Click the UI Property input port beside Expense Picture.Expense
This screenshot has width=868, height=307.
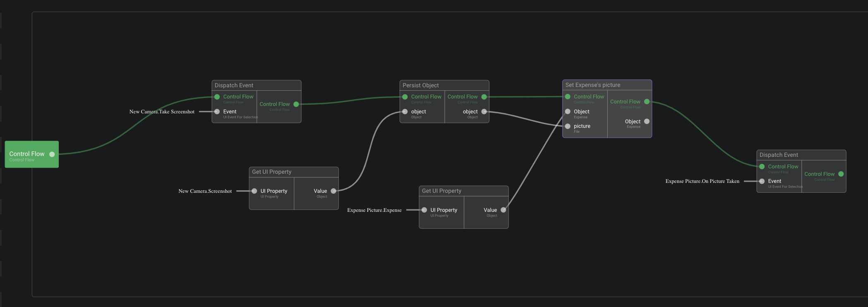424,210
